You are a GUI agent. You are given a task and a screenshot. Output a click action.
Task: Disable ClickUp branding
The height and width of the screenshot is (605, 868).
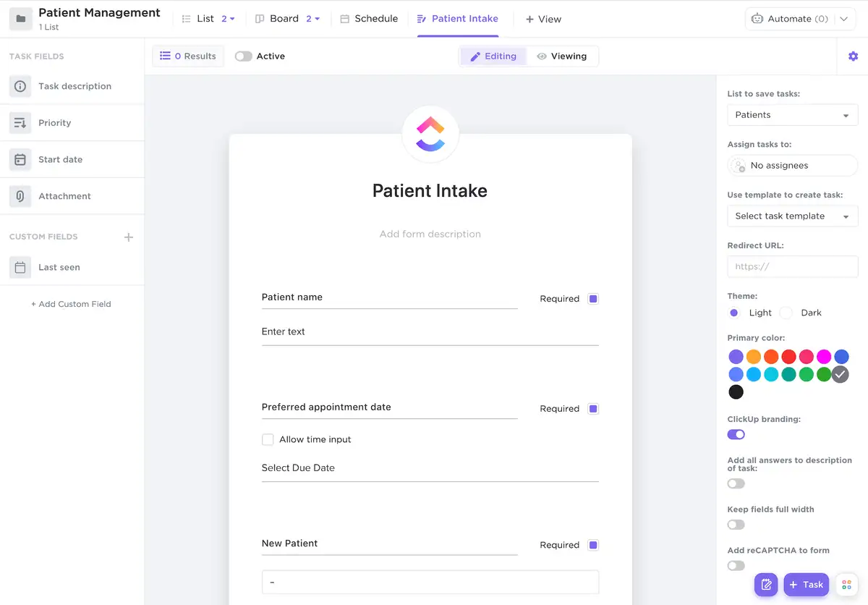point(736,434)
